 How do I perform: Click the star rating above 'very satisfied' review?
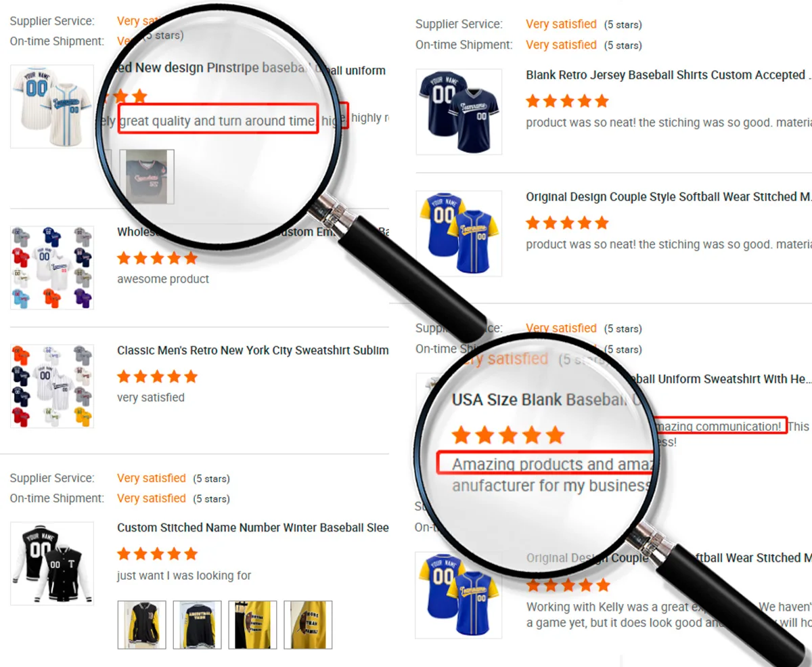coord(158,376)
